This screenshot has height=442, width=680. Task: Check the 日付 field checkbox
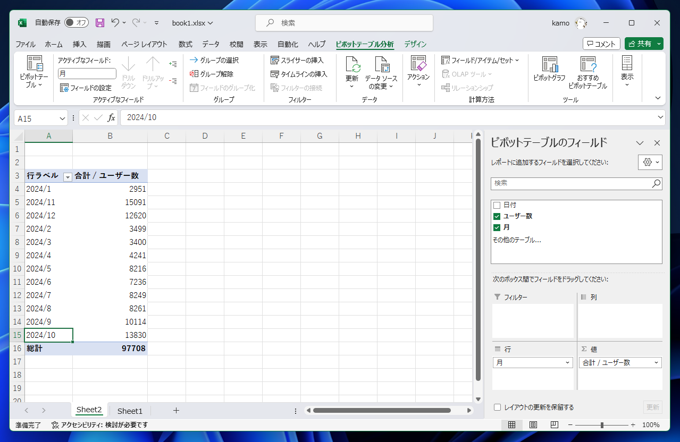pos(497,205)
